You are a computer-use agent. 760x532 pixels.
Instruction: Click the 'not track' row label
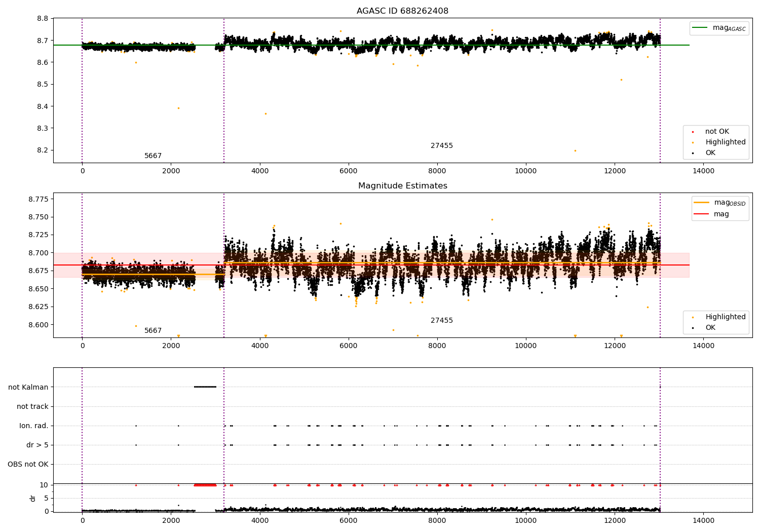coord(32,407)
